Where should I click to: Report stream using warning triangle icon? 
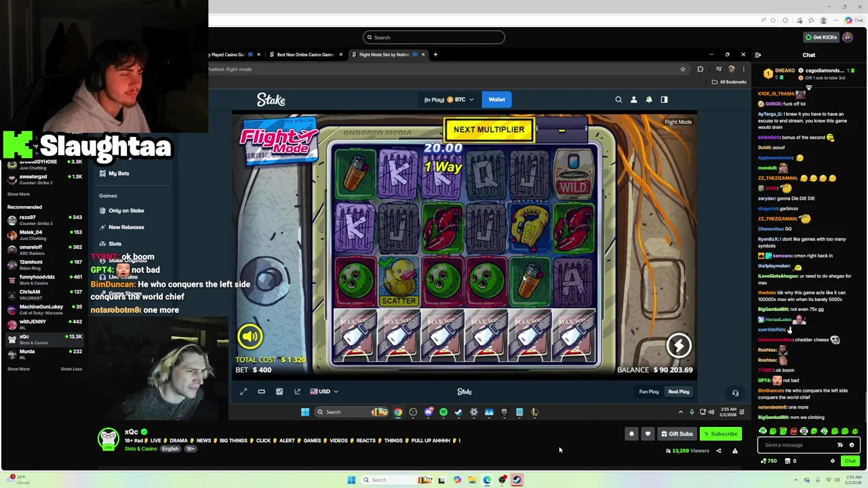point(734,451)
